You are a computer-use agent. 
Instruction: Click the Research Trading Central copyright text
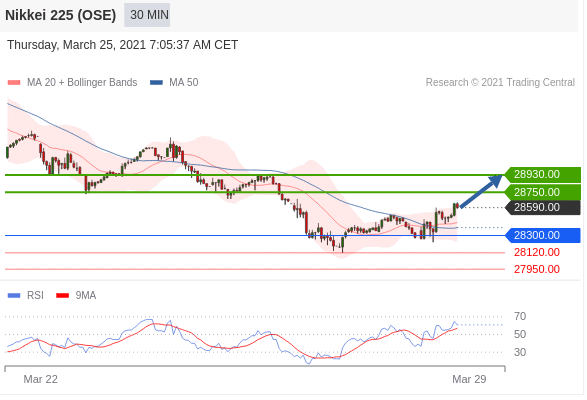pyautogui.click(x=500, y=82)
